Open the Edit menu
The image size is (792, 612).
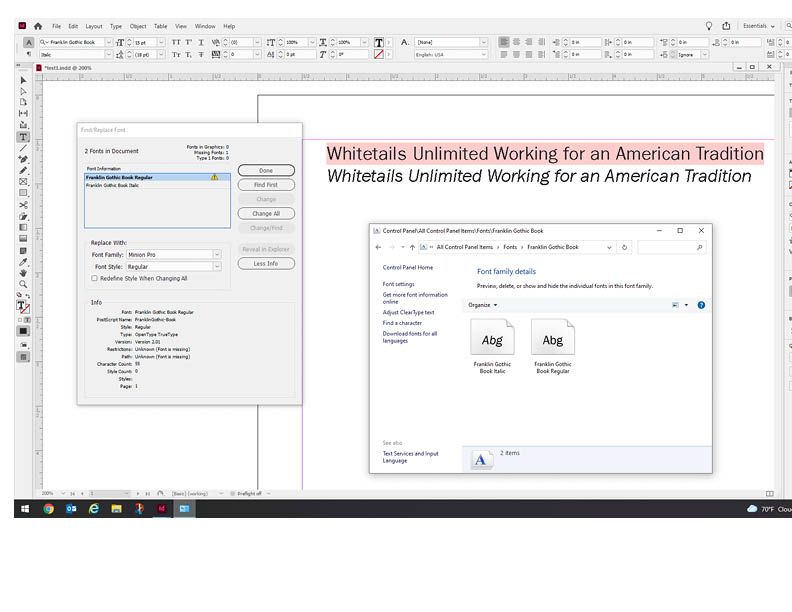(x=73, y=26)
